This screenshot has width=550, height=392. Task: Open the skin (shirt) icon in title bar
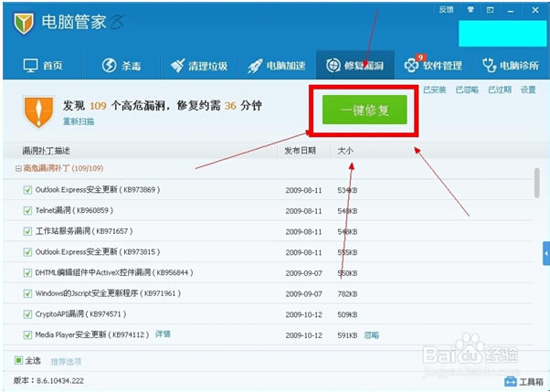pyautogui.click(x=471, y=10)
